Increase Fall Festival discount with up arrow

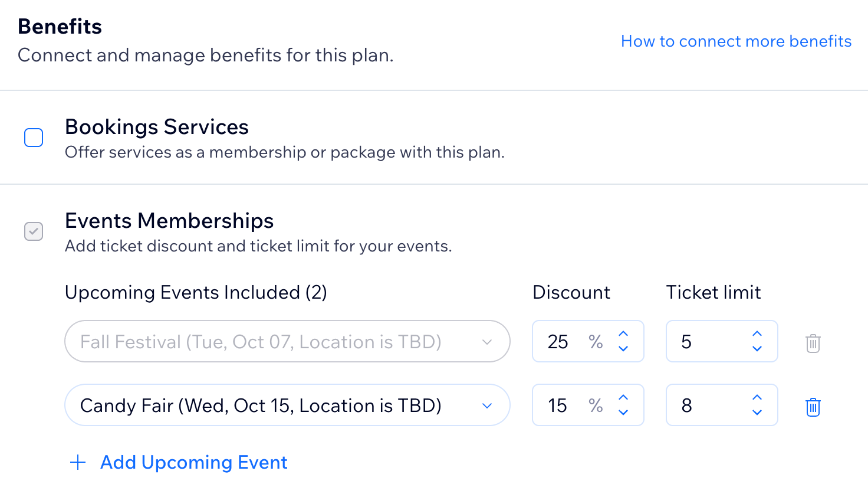[623, 334]
